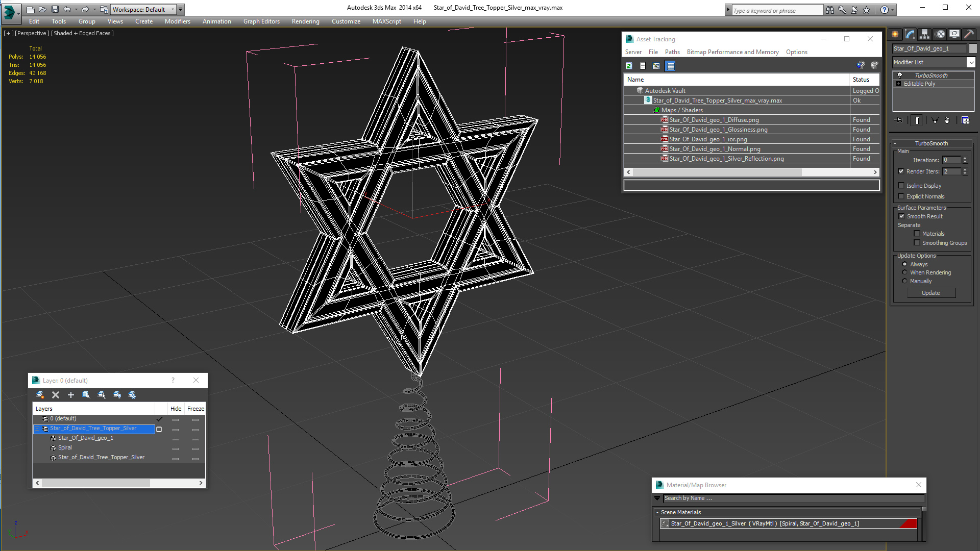Click Configure Modifier Sets icon
The image size is (980, 551).
point(965,120)
